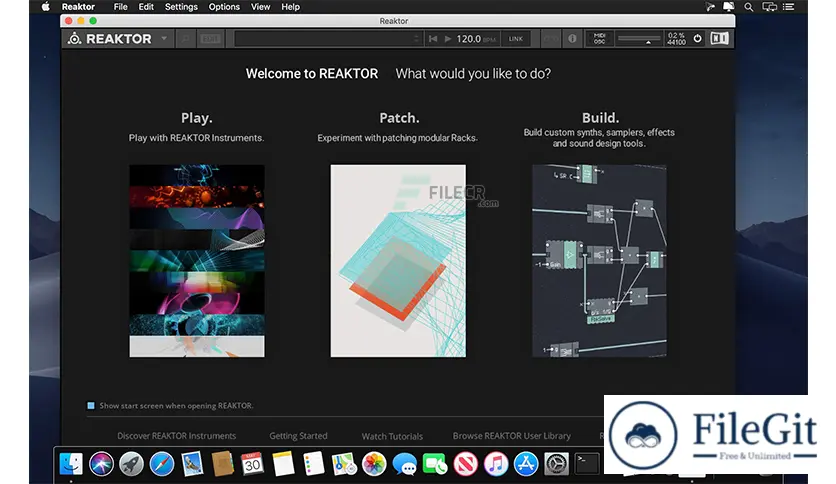Image resolution: width=836 pixels, height=484 pixels.
Task: Open the Watch Tutorials link
Action: pyautogui.click(x=392, y=436)
